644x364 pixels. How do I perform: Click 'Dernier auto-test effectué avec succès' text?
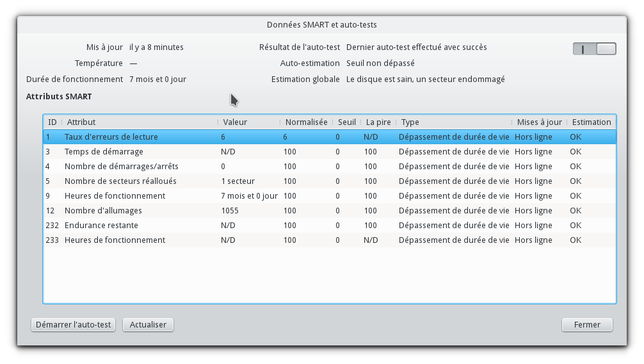(x=417, y=47)
